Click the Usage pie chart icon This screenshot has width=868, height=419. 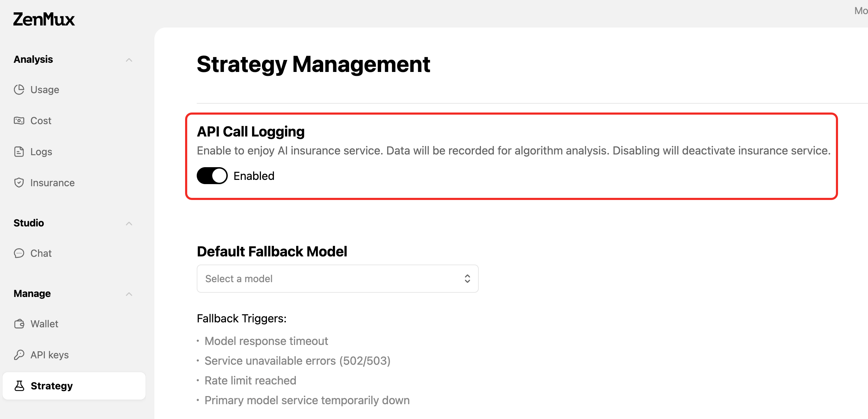pos(19,90)
